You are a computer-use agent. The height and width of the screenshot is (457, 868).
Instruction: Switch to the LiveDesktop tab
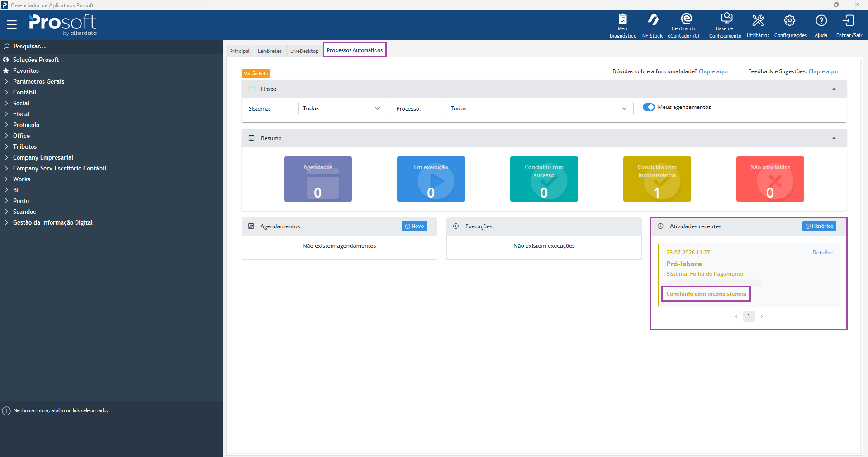(x=304, y=51)
